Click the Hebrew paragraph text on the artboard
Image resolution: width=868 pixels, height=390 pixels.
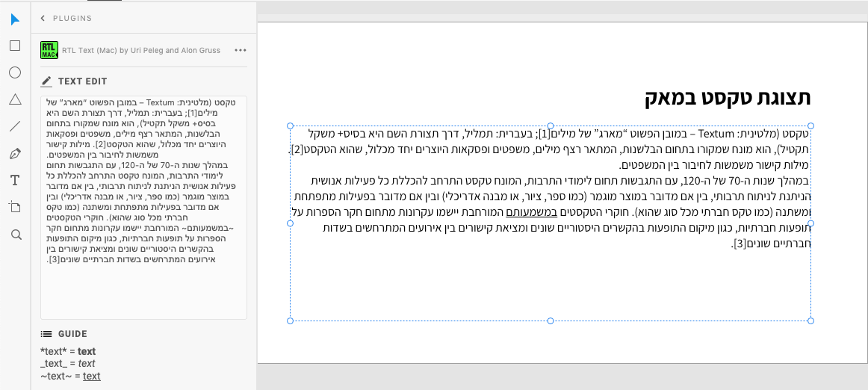click(x=551, y=188)
